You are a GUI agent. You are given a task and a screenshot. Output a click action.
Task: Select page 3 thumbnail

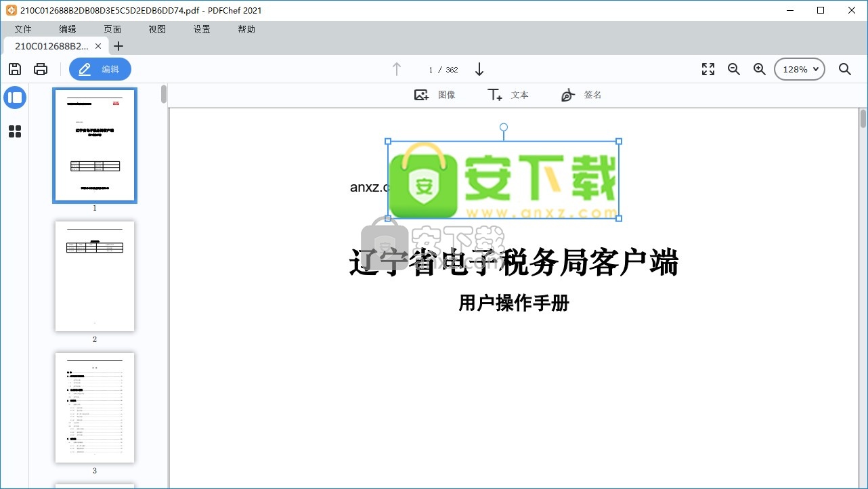coord(95,408)
